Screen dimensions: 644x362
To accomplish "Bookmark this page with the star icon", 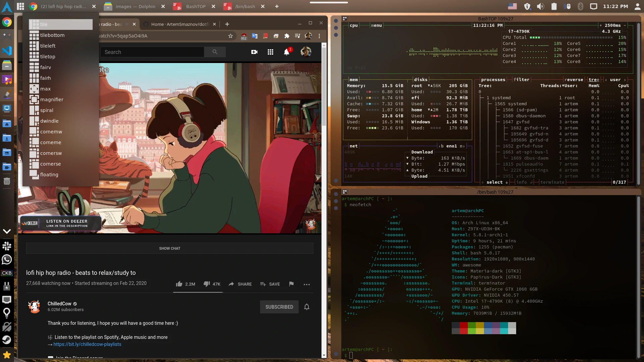I will tap(231, 36).
